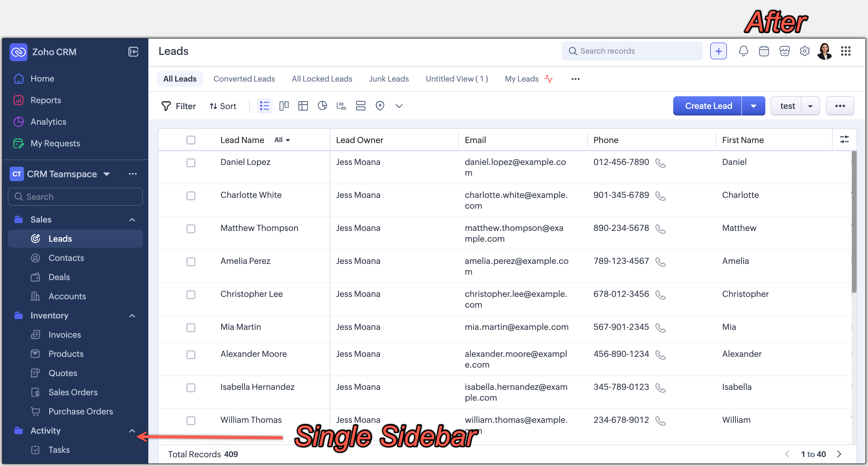Switch to Converted Leads tab
The height and width of the screenshot is (466, 868).
[x=244, y=79]
